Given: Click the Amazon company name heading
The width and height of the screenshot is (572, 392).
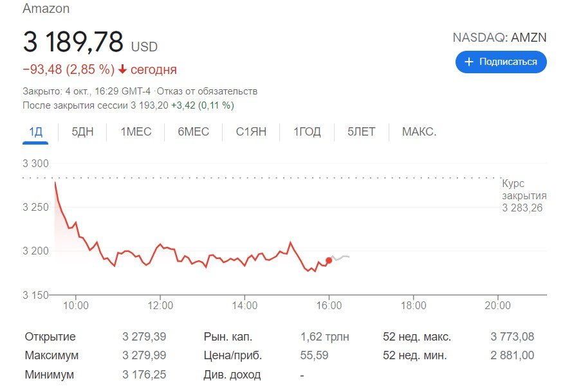Looking at the screenshot, I should click(x=46, y=9).
